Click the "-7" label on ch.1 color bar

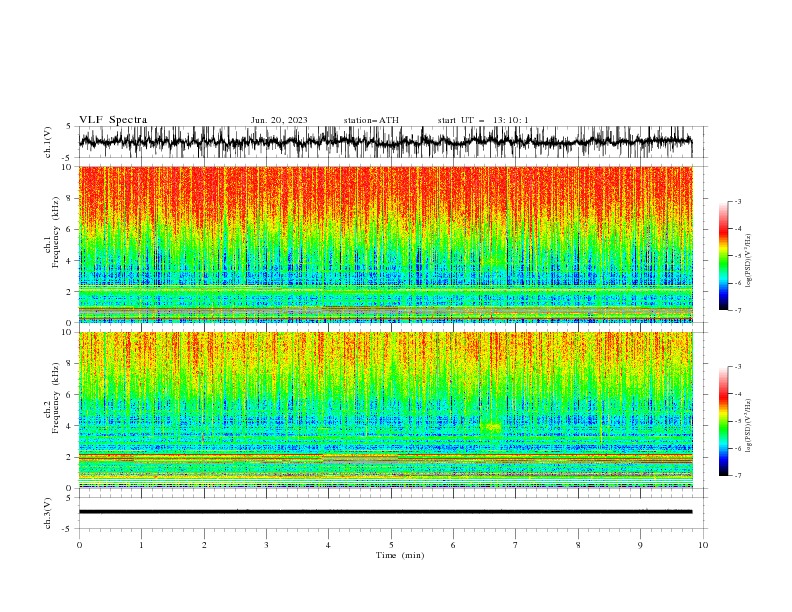click(738, 310)
